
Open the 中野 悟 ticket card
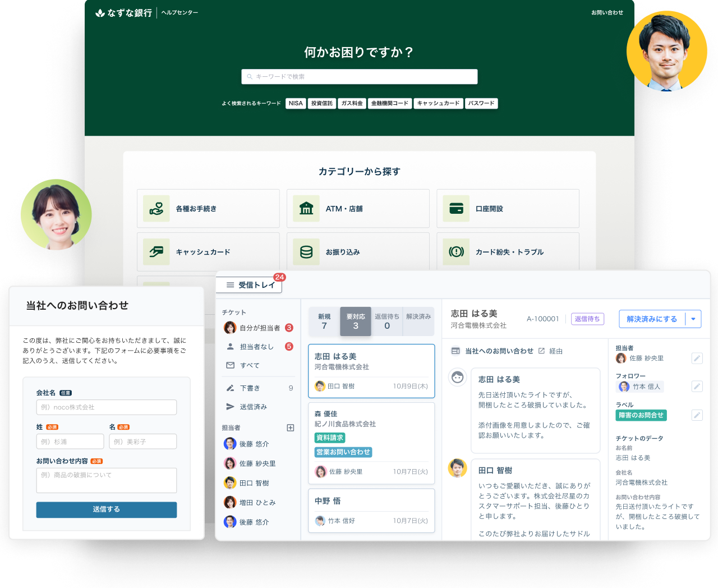[371, 511]
